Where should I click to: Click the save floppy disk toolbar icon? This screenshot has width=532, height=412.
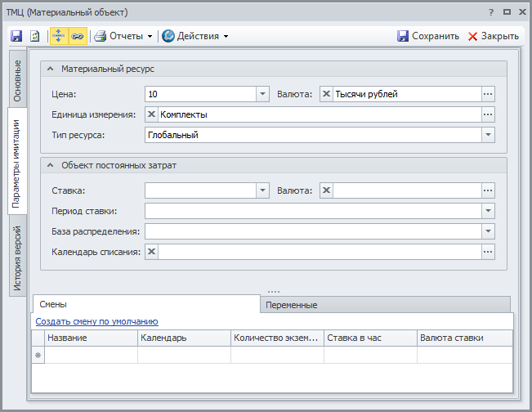(x=16, y=36)
